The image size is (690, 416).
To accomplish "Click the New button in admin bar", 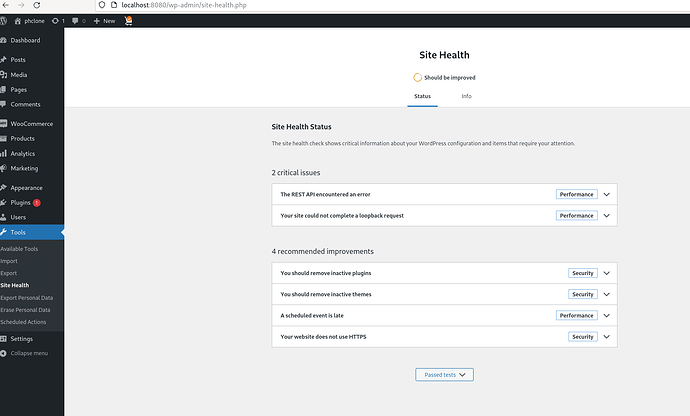I will coord(105,20).
